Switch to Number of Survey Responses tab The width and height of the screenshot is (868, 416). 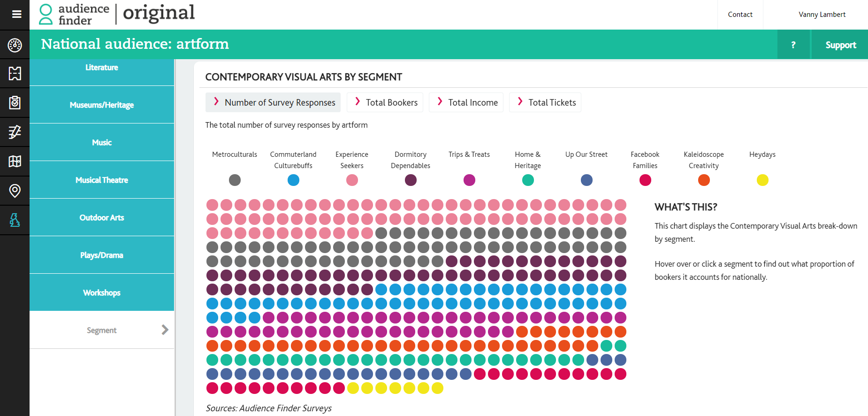tap(273, 102)
